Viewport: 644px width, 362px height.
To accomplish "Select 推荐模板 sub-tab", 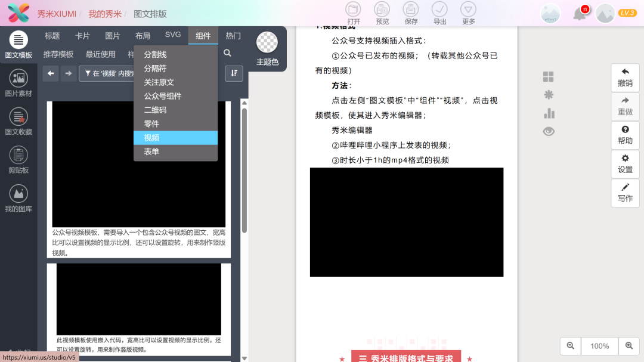I will (58, 54).
